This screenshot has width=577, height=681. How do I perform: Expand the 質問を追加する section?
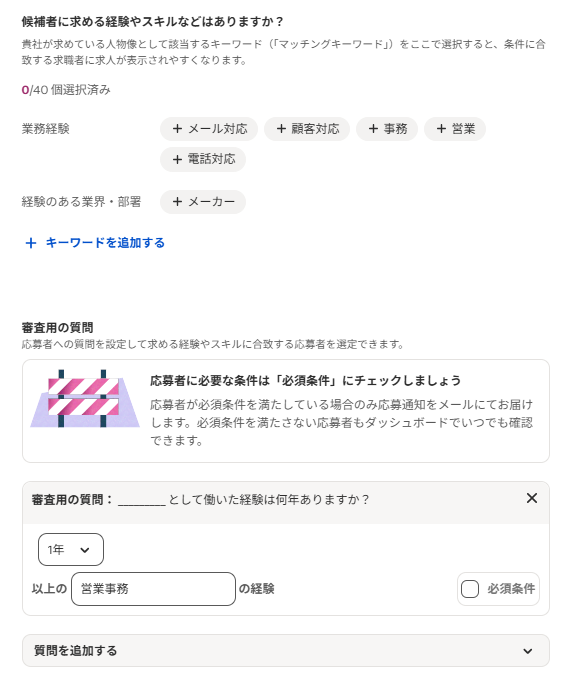(x=286, y=651)
